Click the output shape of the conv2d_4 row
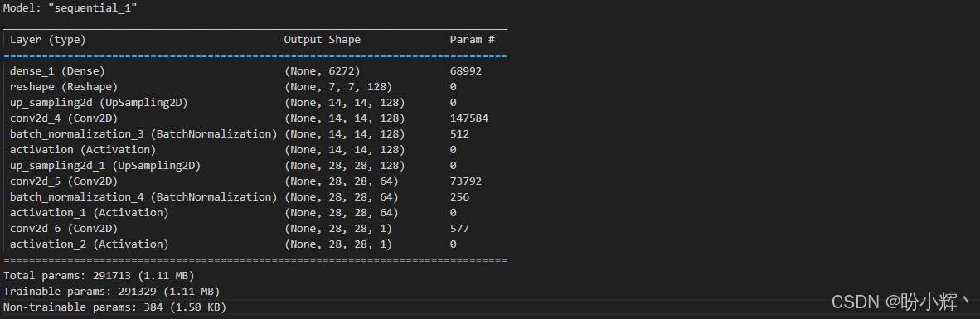The width and height of the screenshot is (980, 319). point(344,118)
